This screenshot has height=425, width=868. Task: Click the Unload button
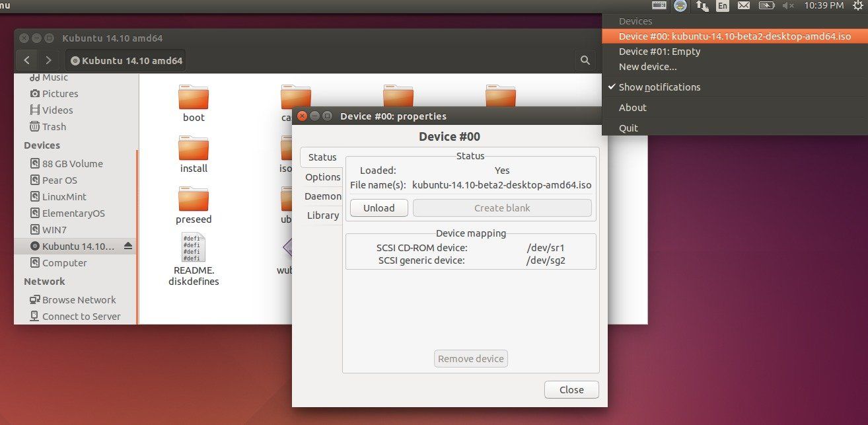pyautogui.click(x=379, y=208)
